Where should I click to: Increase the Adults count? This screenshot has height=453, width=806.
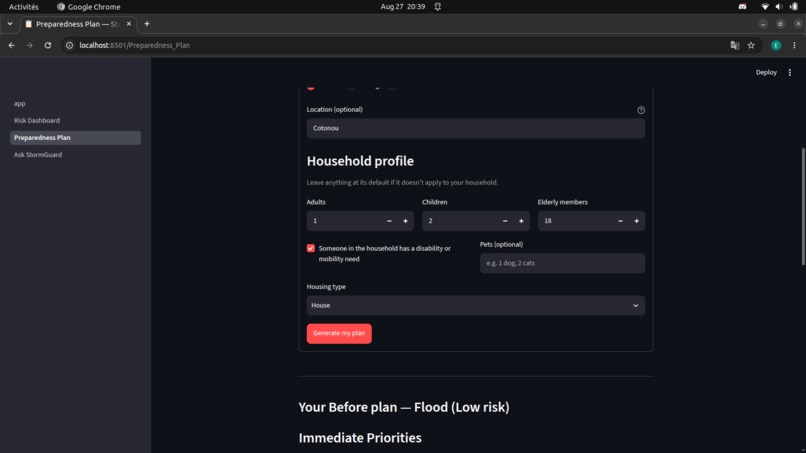tap(405, 221)
